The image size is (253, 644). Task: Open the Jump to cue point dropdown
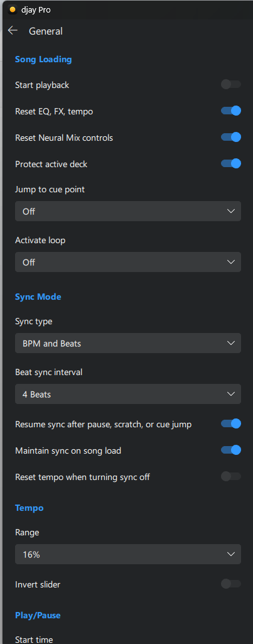tap(128, 211)
